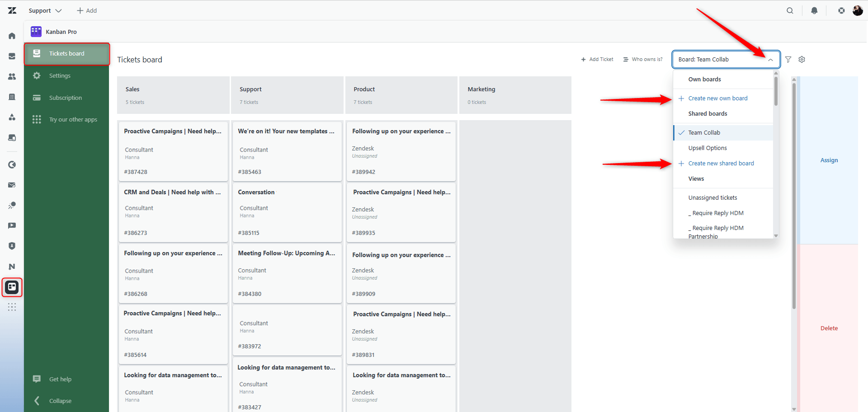Viewport: 868px width, 412px height.
Task: Go to Zendesk Home icon in sidebar
Action: coord(12,36)
